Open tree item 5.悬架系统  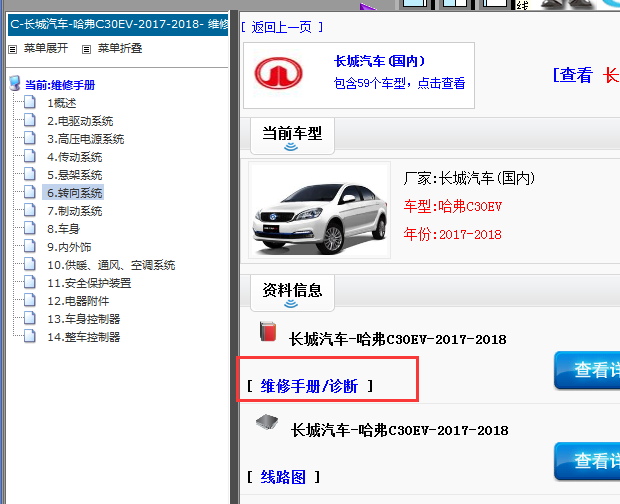tap(75, 175)
